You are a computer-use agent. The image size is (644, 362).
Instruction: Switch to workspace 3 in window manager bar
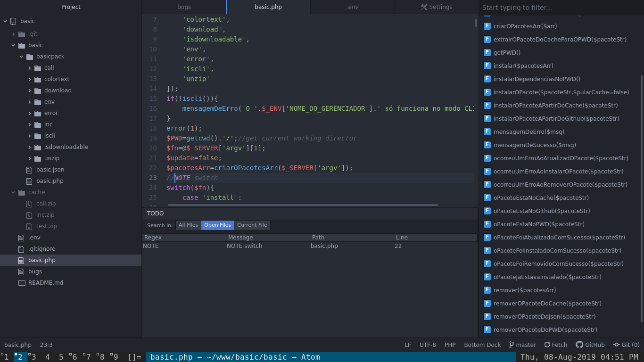click(x=32, y=357)
